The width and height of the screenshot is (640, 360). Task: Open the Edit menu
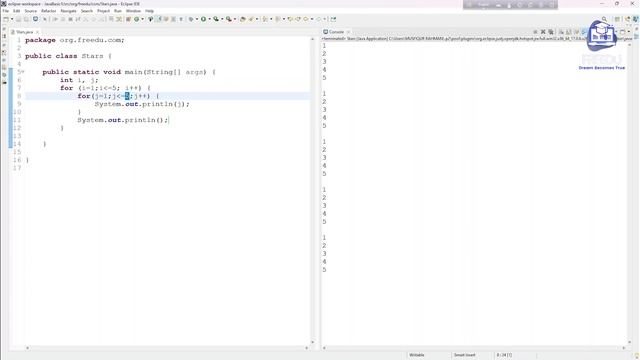[16, 11]
